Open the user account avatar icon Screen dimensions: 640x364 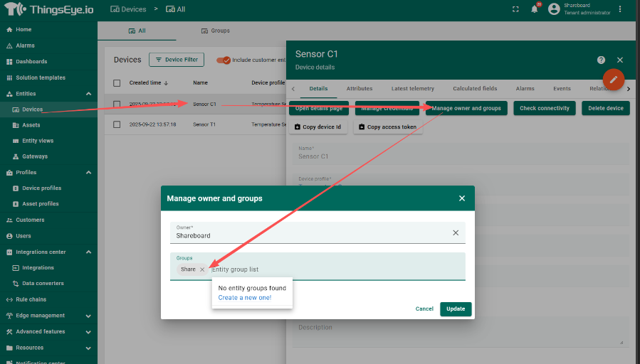[x=554, y=9]
